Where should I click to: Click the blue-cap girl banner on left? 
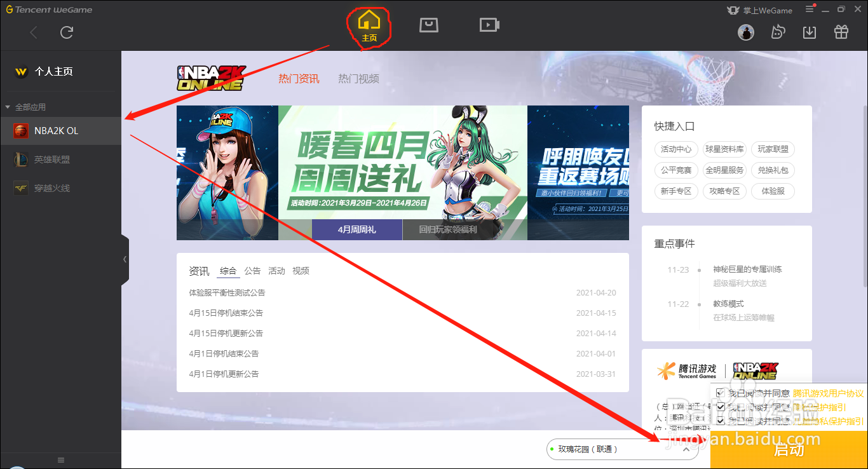[227, 173]
